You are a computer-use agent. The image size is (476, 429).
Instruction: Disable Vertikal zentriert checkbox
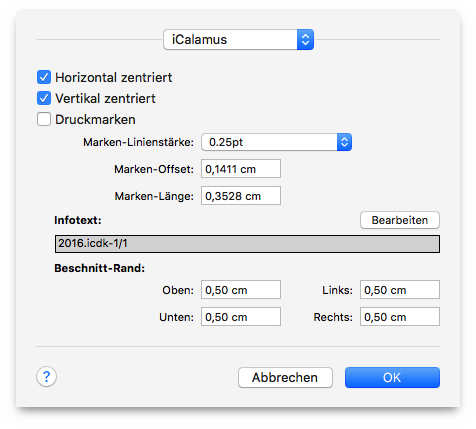(44, 98)
